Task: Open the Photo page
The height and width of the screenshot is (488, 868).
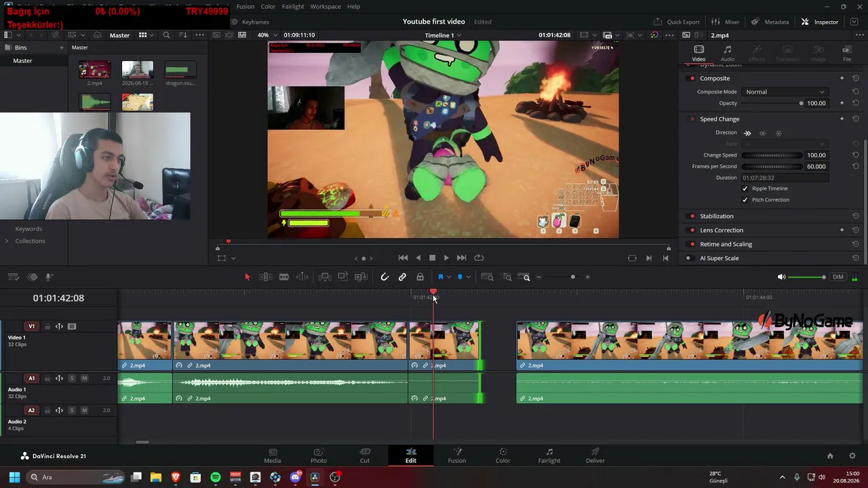Action: 319,455
